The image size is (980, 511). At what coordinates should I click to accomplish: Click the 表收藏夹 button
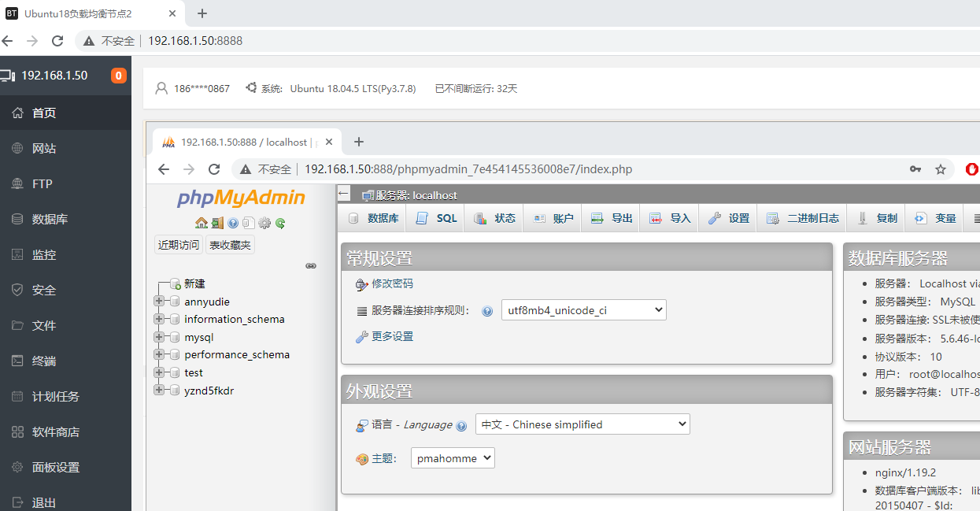[230, 245]
